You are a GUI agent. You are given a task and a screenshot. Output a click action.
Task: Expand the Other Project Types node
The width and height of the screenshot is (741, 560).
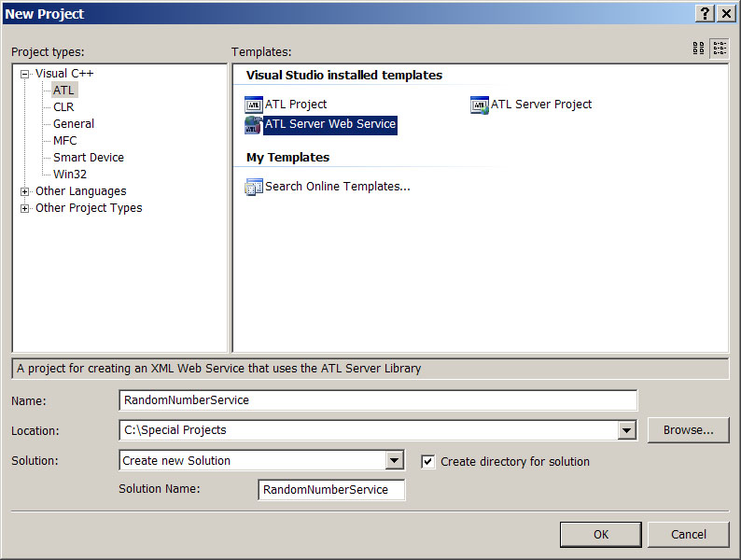point(24,208)
